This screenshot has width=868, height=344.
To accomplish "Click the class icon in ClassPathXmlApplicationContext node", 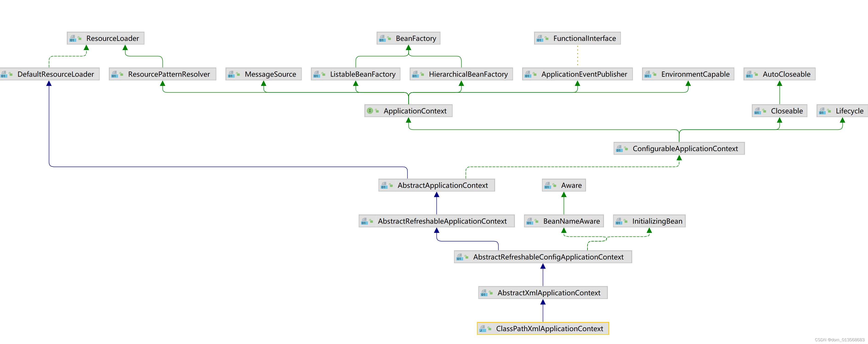I will [x=482, y=329].
